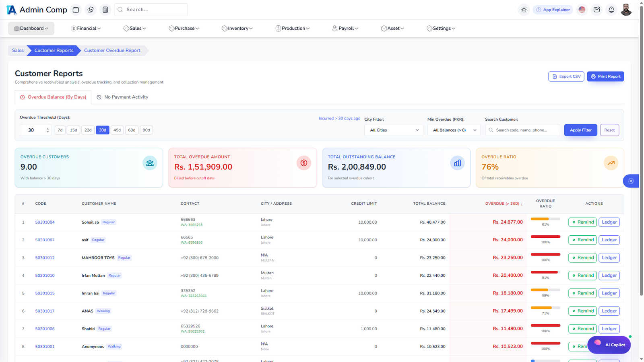Switch to No Payment Activity tab
This screenshot has height=362, width=644.
pyautogui.click(x=122, y=97)
